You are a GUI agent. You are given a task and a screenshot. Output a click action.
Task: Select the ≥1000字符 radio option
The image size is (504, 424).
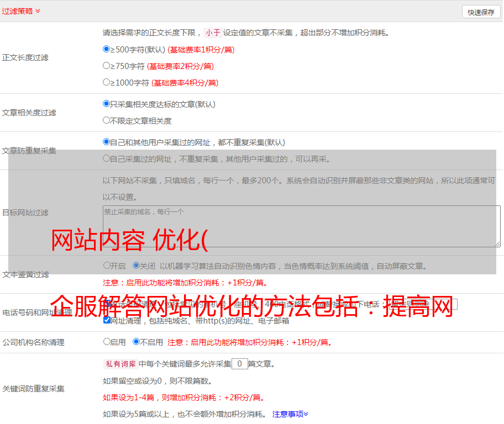[106, 82]
